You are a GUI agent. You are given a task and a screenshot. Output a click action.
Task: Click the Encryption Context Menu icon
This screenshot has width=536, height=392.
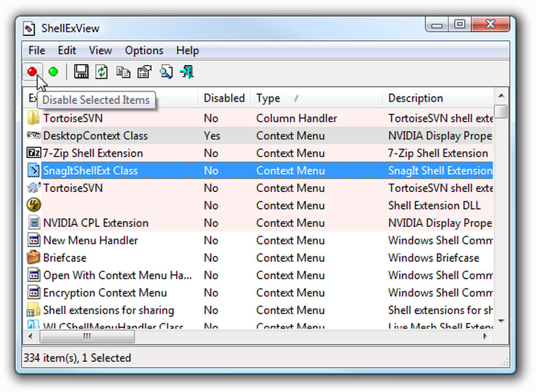click(33, 292)
